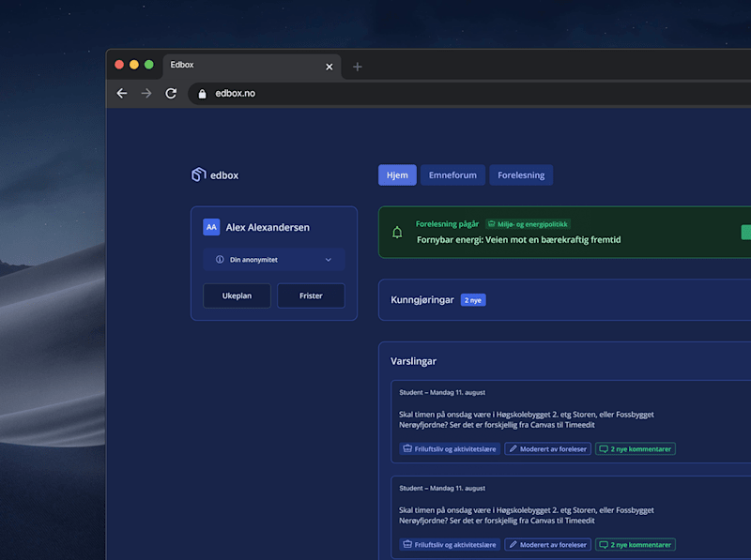
Task: Select the Edbox browser tab
Action: point(252,67)
